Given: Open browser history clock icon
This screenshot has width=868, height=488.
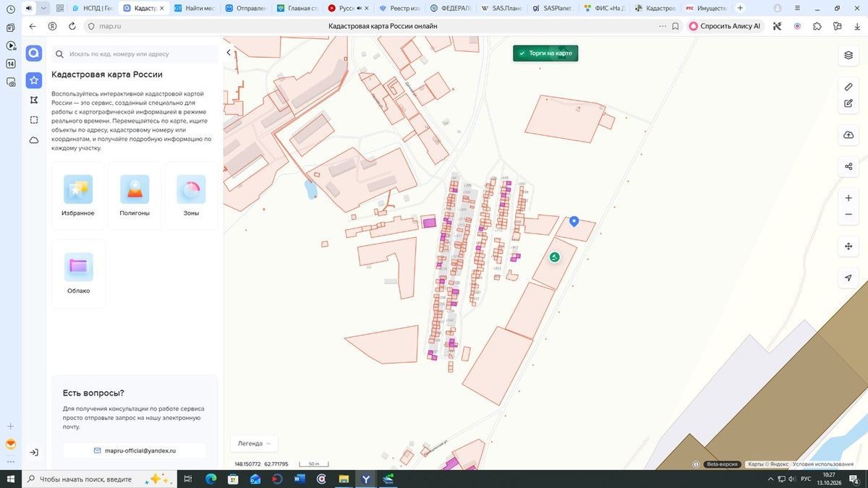Looking at the screenshot, I should click(11, 9).
